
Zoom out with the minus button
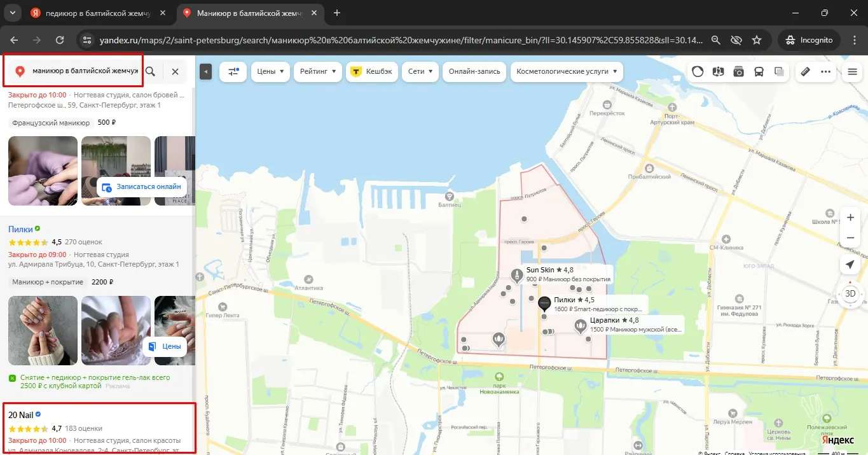850,238
